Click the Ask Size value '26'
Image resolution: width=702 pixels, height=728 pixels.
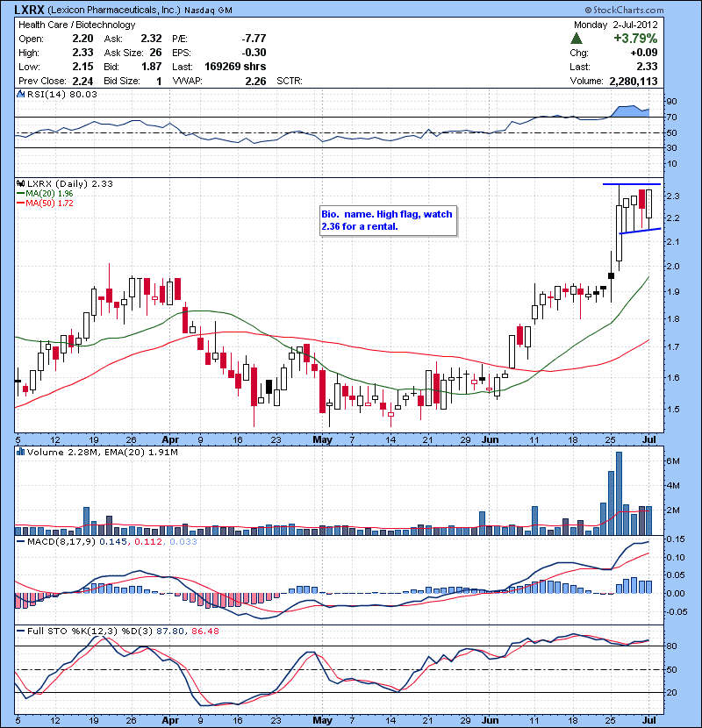tap(155, 53)
